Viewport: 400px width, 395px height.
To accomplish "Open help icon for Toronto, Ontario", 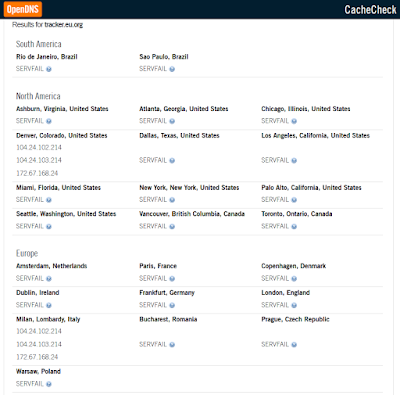I will click(294, 227).
